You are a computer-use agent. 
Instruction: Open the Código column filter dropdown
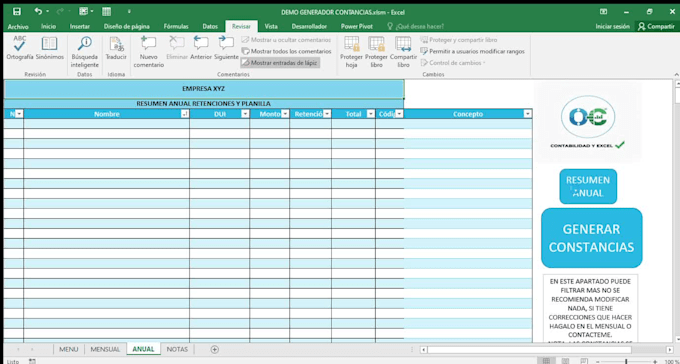point(399,114)
